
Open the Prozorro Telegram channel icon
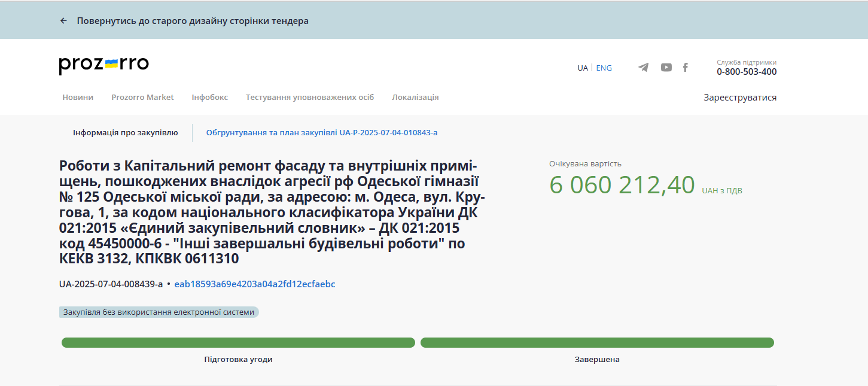click(x=643, y=68)
